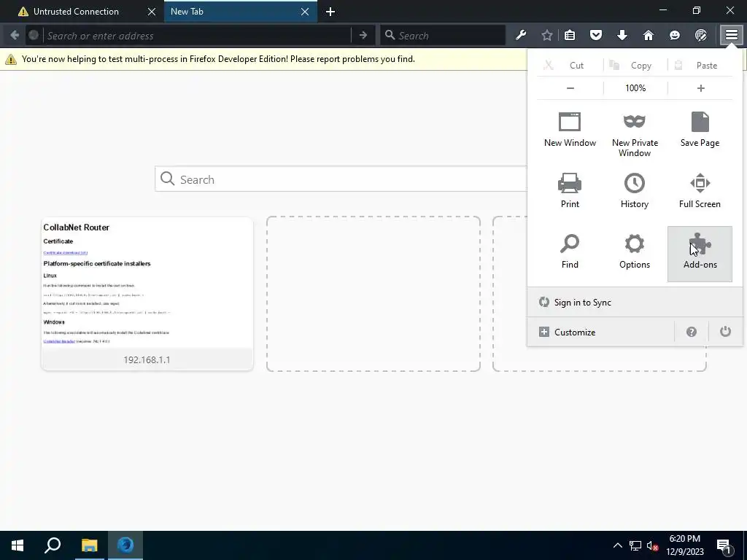The height and width of the screenshot is (560, 747).
Task: Open Customize in the menu panel
Action: [x=601, y=332]
